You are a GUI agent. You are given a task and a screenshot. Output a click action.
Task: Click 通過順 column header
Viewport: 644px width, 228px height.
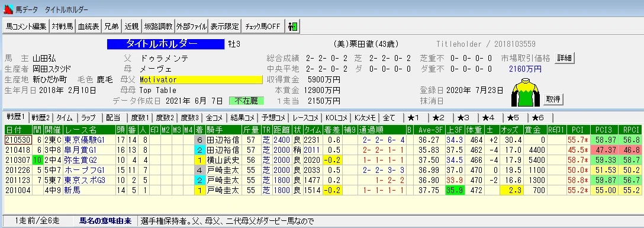[x=382, y=130]
